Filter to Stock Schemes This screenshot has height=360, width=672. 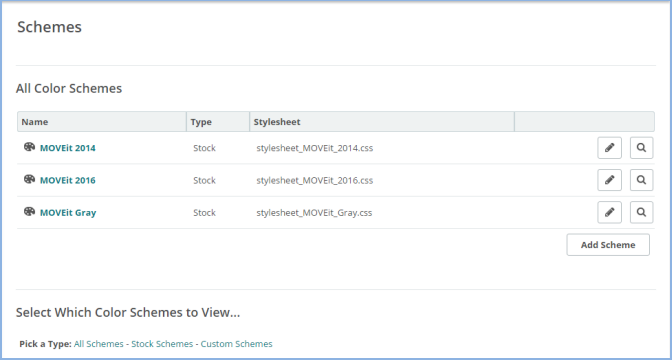point(162,344)
